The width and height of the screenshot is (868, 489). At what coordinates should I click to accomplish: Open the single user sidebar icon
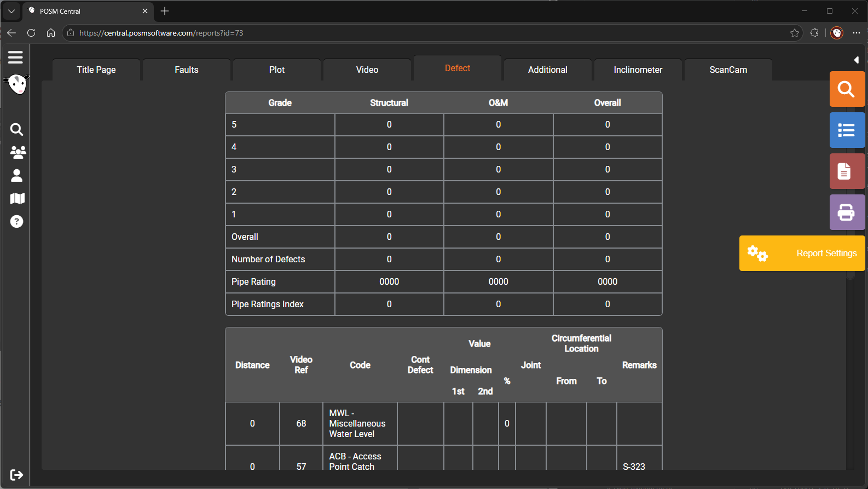[17, 175]
